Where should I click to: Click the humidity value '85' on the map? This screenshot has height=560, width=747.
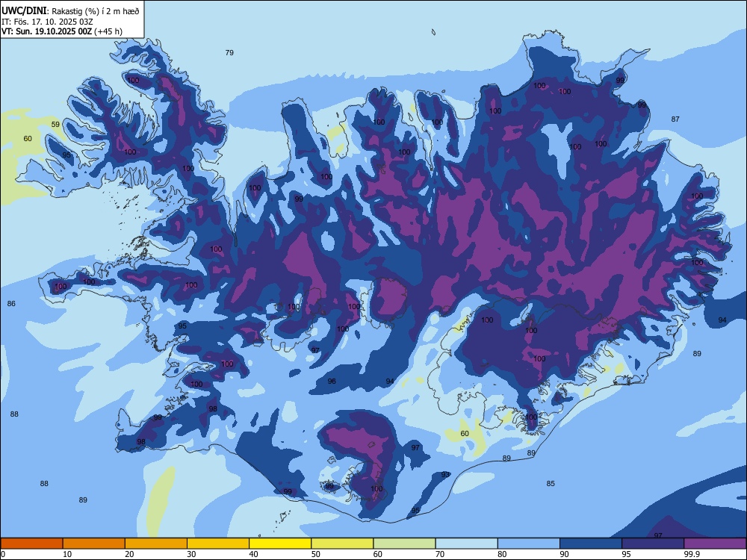point(551,483)
